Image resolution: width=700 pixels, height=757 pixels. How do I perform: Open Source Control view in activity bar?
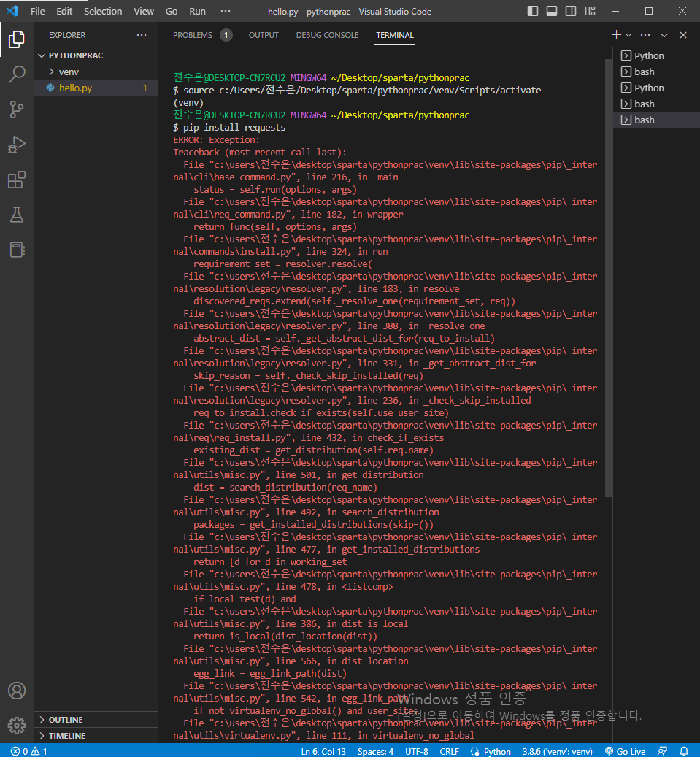click(17, 109)
